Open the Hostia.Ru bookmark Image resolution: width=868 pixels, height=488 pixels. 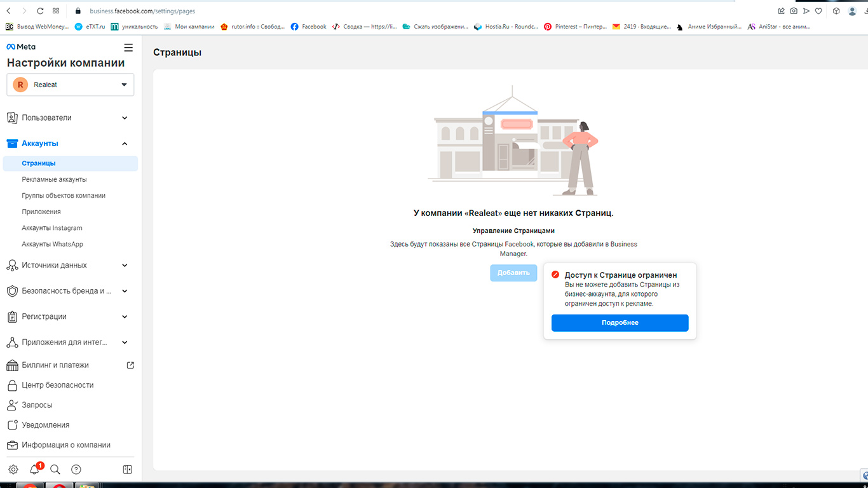[x=506, y=27]
